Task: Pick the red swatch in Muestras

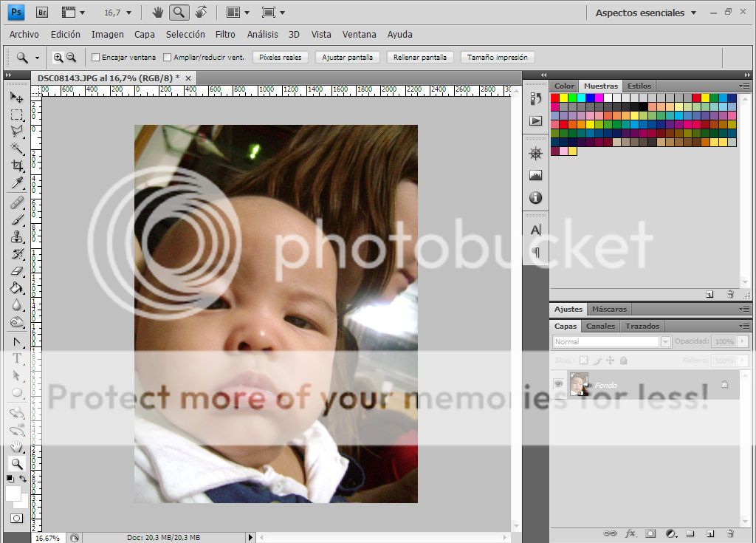Action: click(x=555, y=98)
